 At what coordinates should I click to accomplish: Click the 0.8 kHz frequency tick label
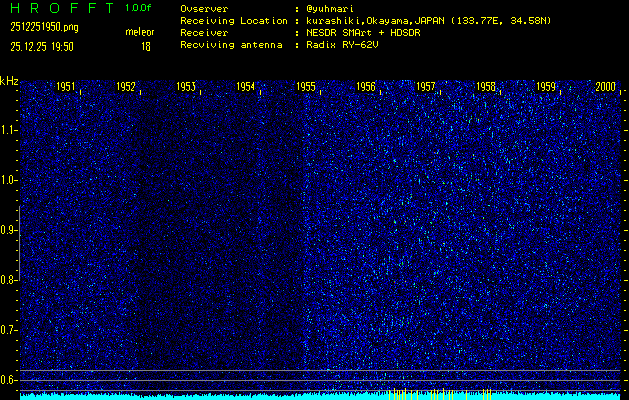tap(8, 280)
